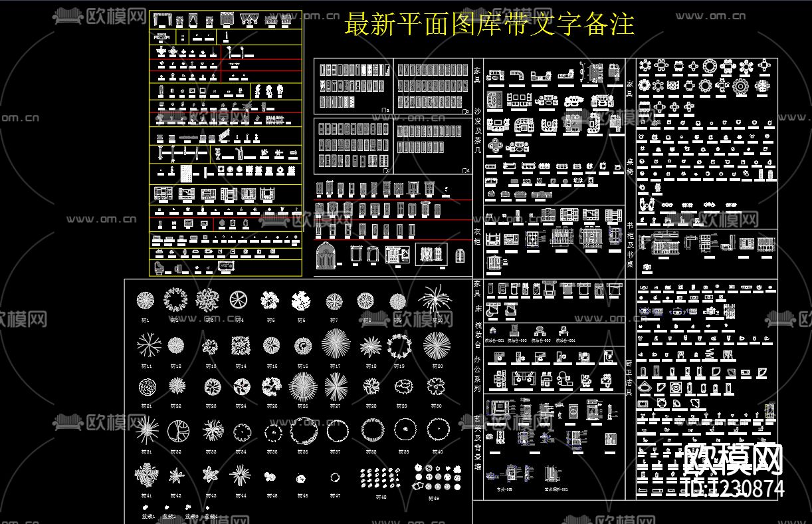The height and width of the screenshot is (524, 812).
Task: Pick the fringed circle tree block 树38
Action: [372, 430]
